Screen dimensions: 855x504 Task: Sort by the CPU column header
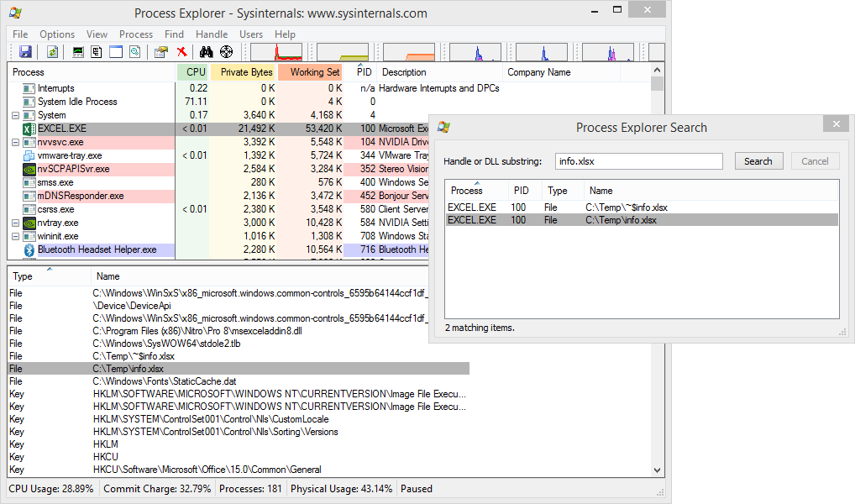(192, 72)
